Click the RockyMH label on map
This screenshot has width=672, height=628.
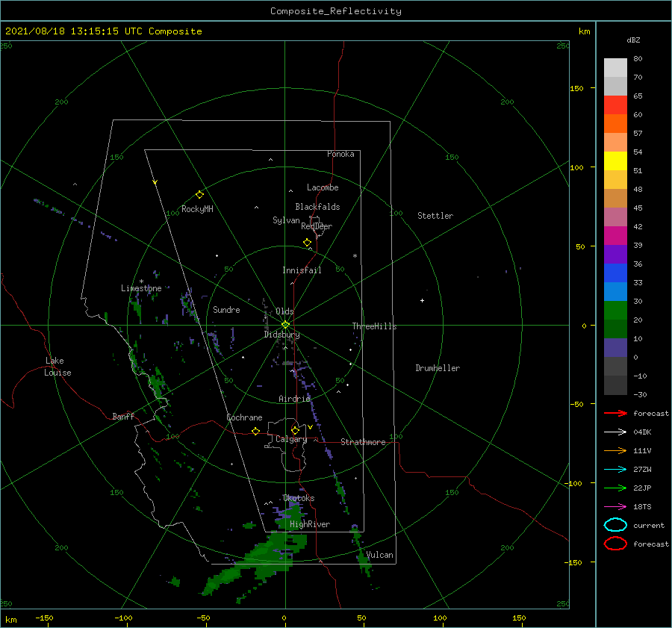pyautogui.click(x=197, y=209)
